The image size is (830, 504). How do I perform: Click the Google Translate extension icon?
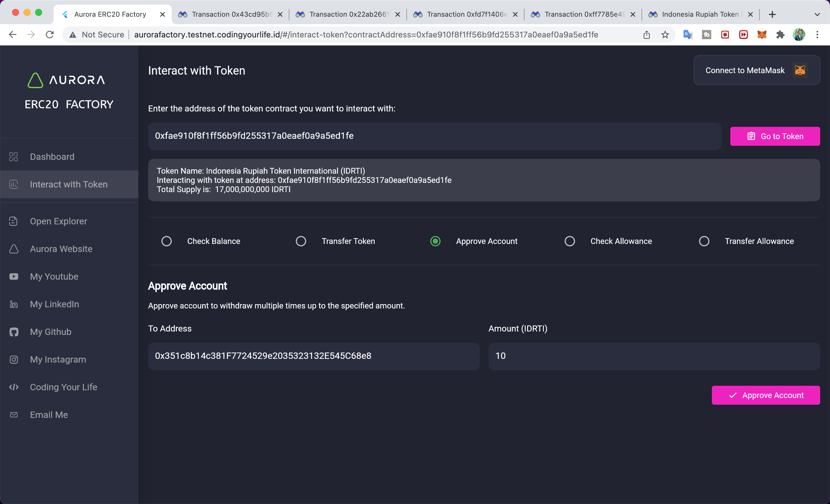point(688,35)
